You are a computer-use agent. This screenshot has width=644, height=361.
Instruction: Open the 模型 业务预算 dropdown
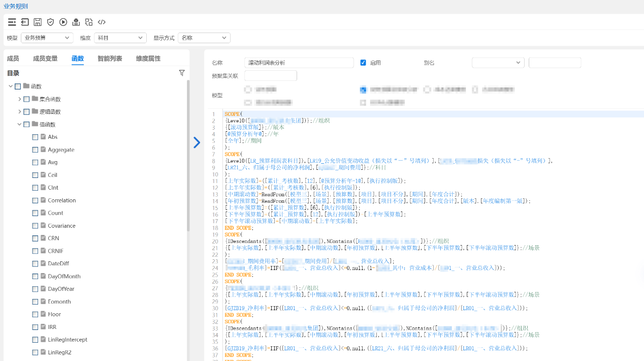(x=47, y=38)
